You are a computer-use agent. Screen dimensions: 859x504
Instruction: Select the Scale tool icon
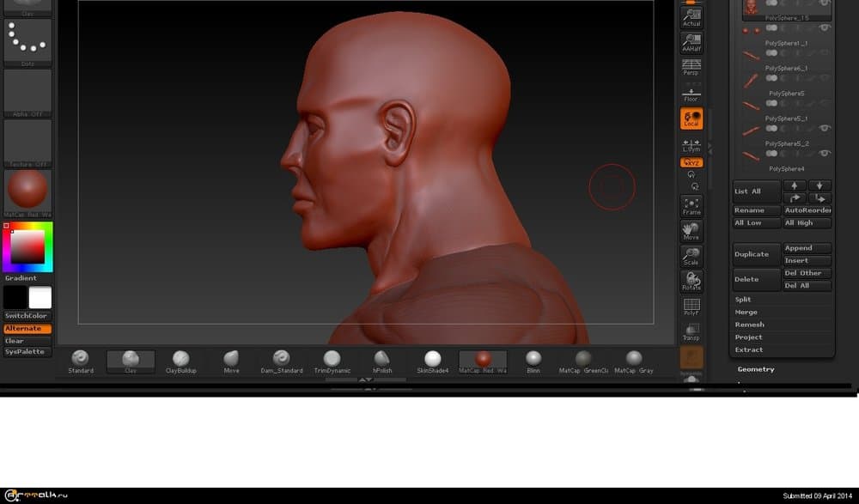(x=691, y=256)
